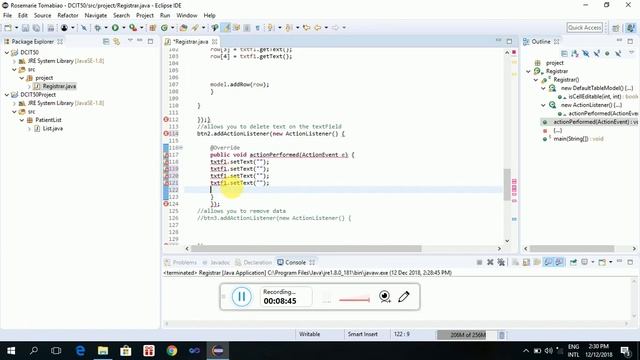
Task: Switch to the Declaration tab
Action: [x=253, y=262]
